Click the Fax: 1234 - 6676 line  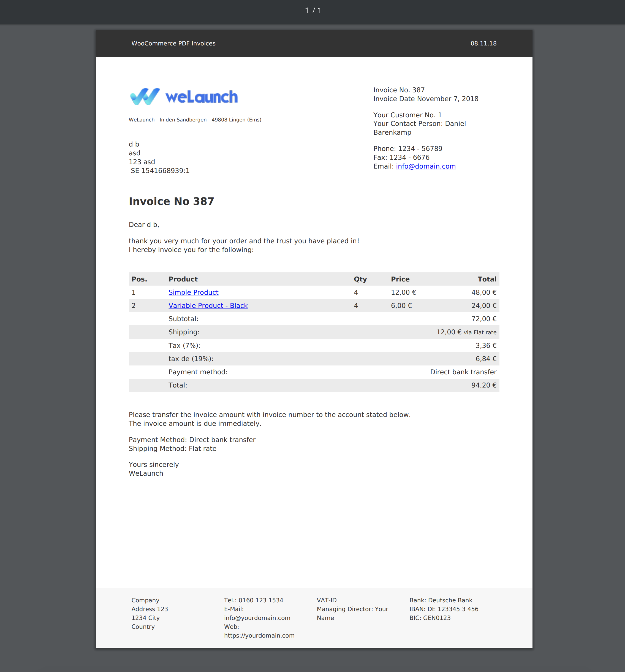[401, 158]
